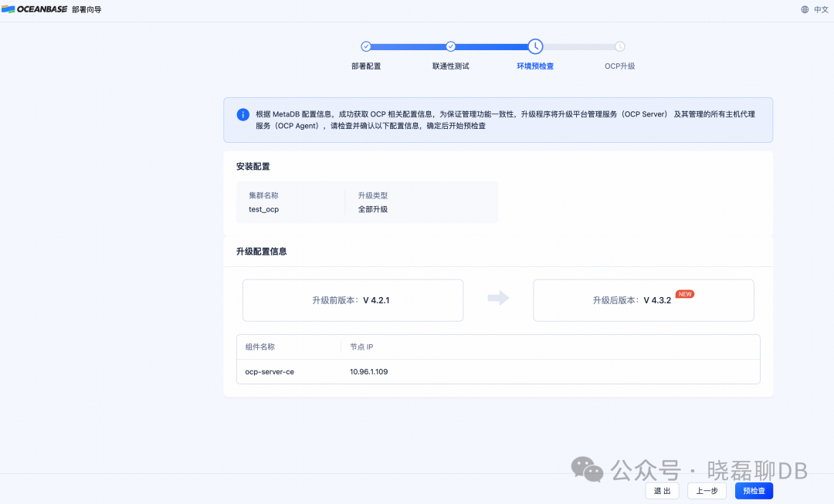Click the 升级类型 label
The width and height of the screenshot is (834, 504).
[x=372, y=195]
